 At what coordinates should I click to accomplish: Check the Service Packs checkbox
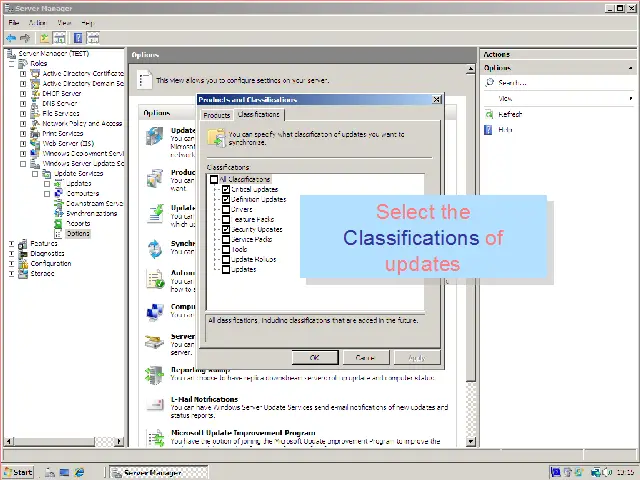226,240
